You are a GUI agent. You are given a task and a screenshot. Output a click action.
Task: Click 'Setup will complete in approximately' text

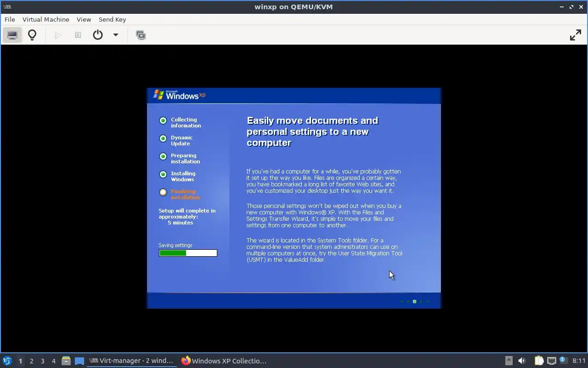coord(187,213)
